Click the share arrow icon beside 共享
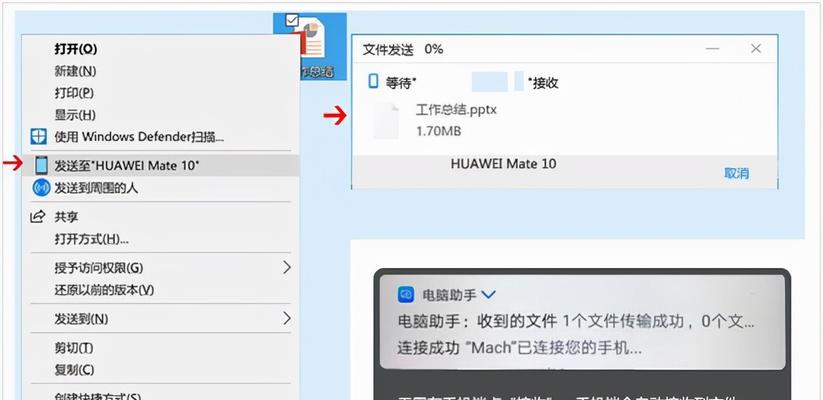The height and width of the screenshot is (400, 823). coord(38,216)
